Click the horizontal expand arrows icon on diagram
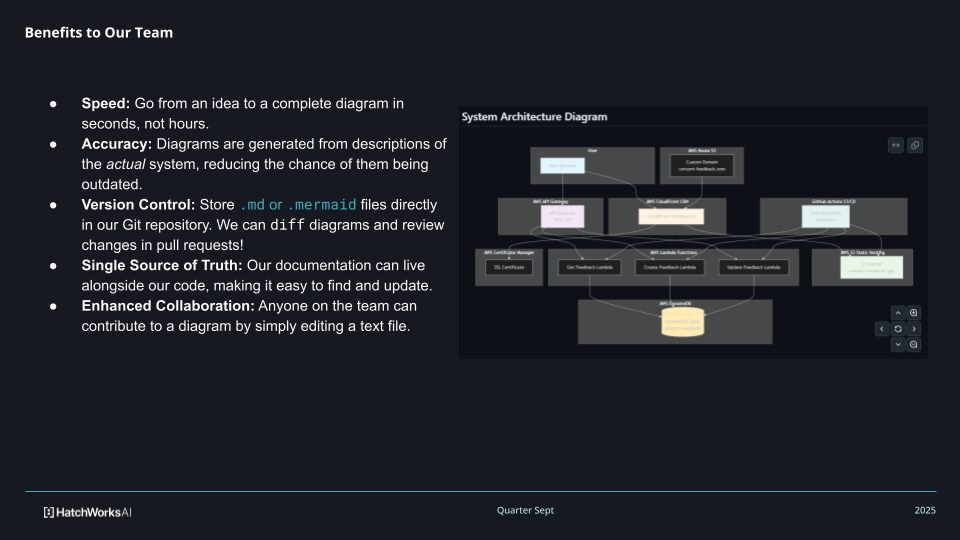This screenshot has width=960, height=540. click(895, 145)
